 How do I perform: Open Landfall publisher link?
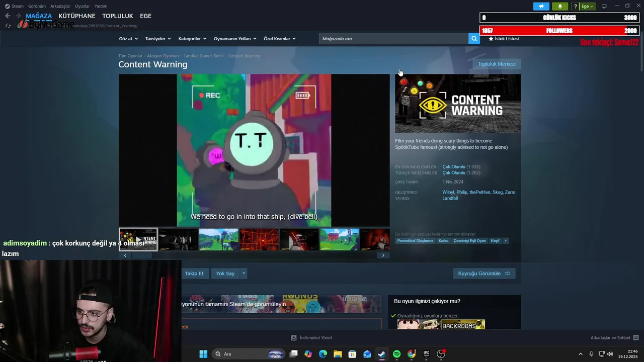click(x=450, y=198)
